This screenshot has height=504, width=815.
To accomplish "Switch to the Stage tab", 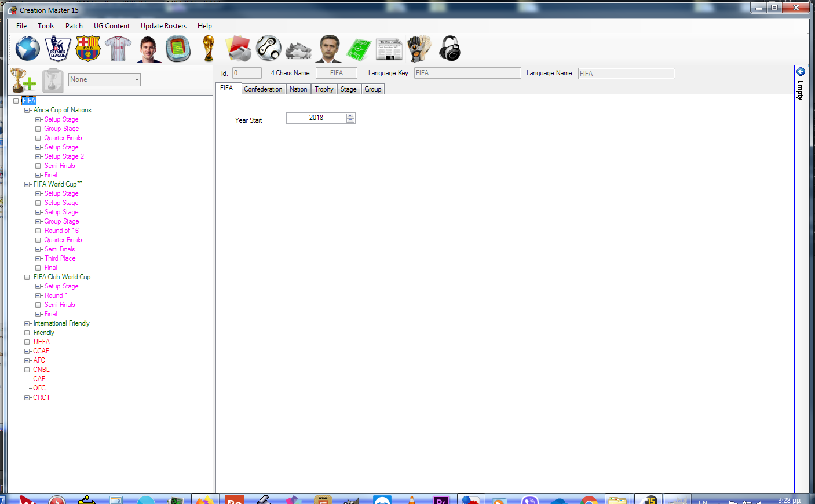I will (x=349, y=89).
